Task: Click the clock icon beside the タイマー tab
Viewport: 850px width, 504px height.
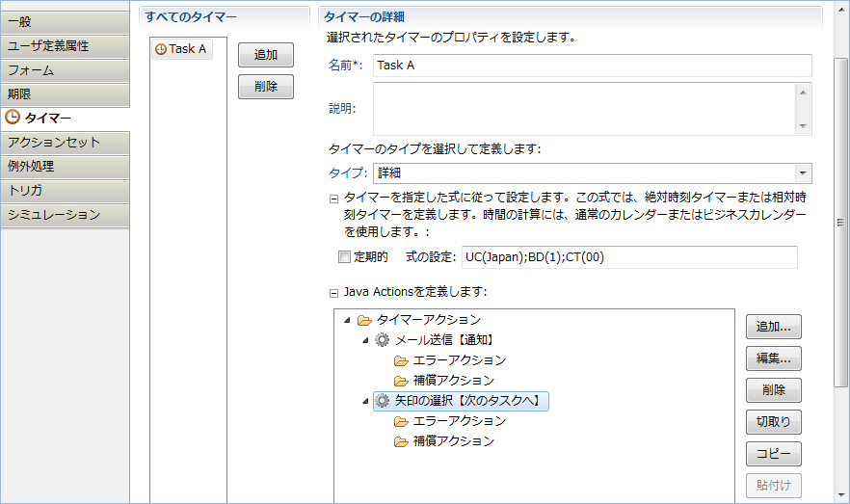Action: pos(12,117)
